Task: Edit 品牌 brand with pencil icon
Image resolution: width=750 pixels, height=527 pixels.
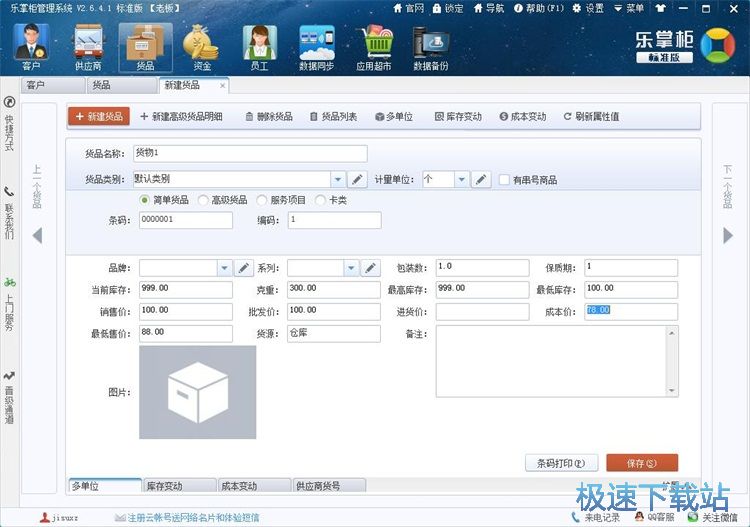Action: [x=243, y=268]
